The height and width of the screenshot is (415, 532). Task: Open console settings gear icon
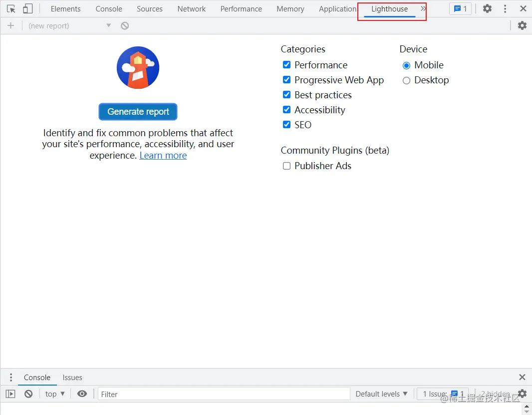522,393
